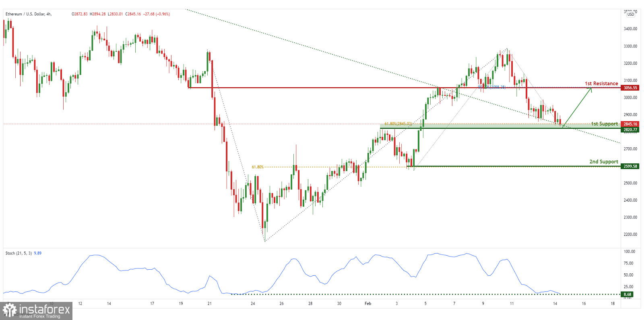Click the 100.00 stochastic scale label
The width and height of the screenshot is (644, 320).
click(630, 252)
